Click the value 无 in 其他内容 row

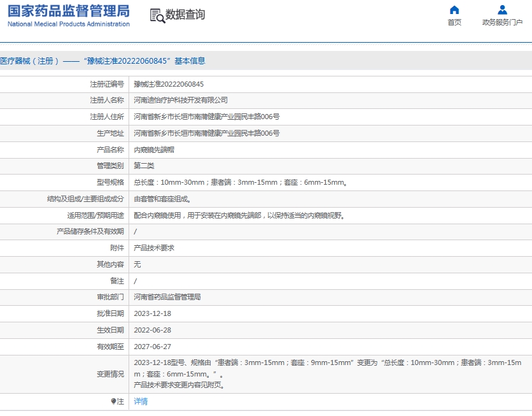coord(137,264)
